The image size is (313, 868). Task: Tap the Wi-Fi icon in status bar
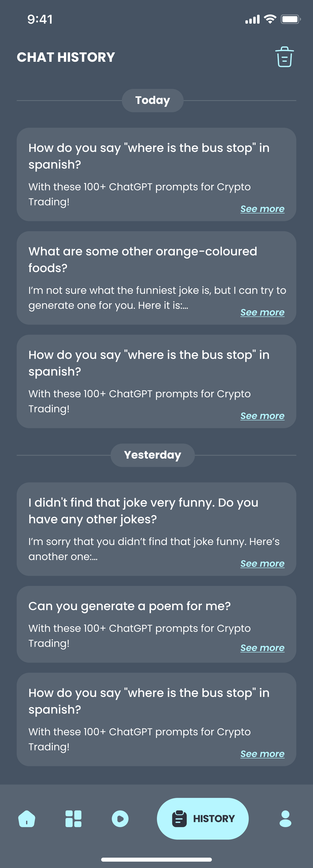pos(270,19)
